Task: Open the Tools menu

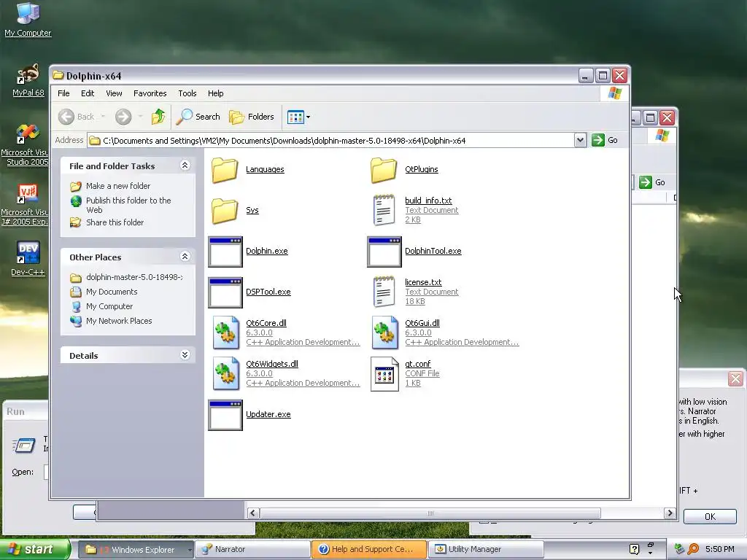Action: 187,93
